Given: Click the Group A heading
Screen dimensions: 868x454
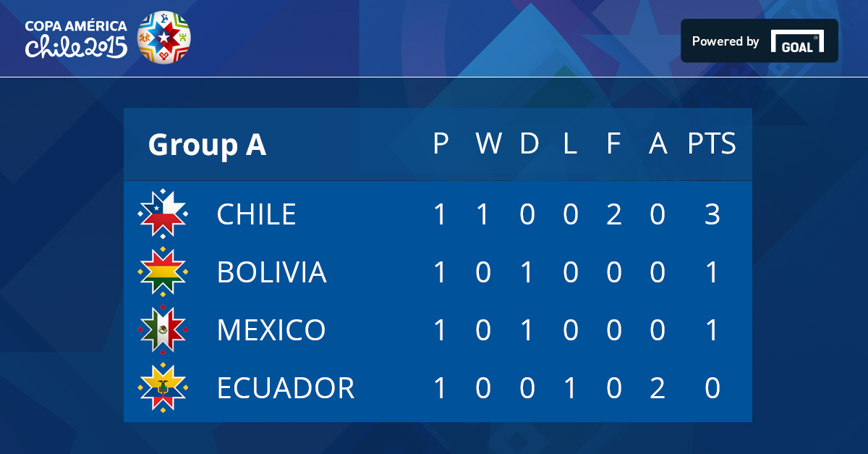Looking at the screenshot, I should pyautogui.click(x=207, y=145).
